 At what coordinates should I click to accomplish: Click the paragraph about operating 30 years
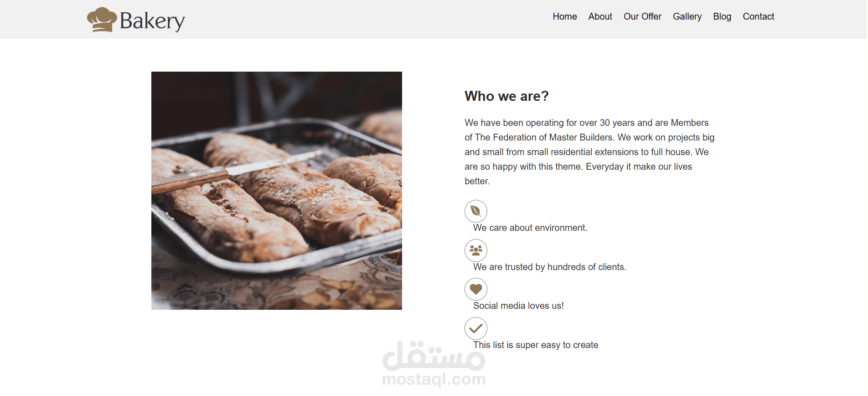(x=589, y=152)
